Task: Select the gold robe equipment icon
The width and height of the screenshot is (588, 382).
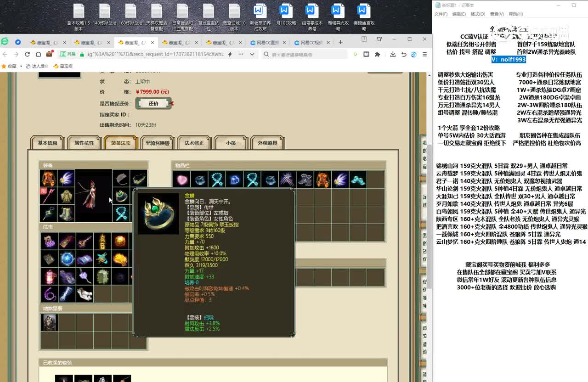Action: pyautogui.click(x=66, y=196)
